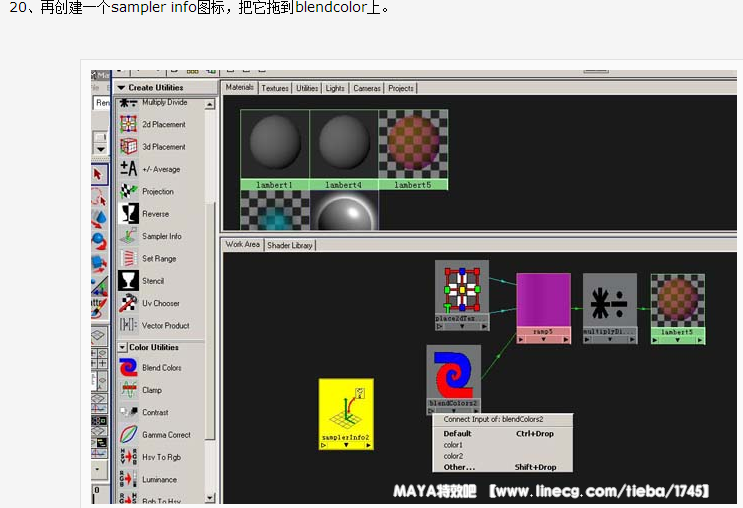Choose the Reverse utility icon

[x=129, y=214]
